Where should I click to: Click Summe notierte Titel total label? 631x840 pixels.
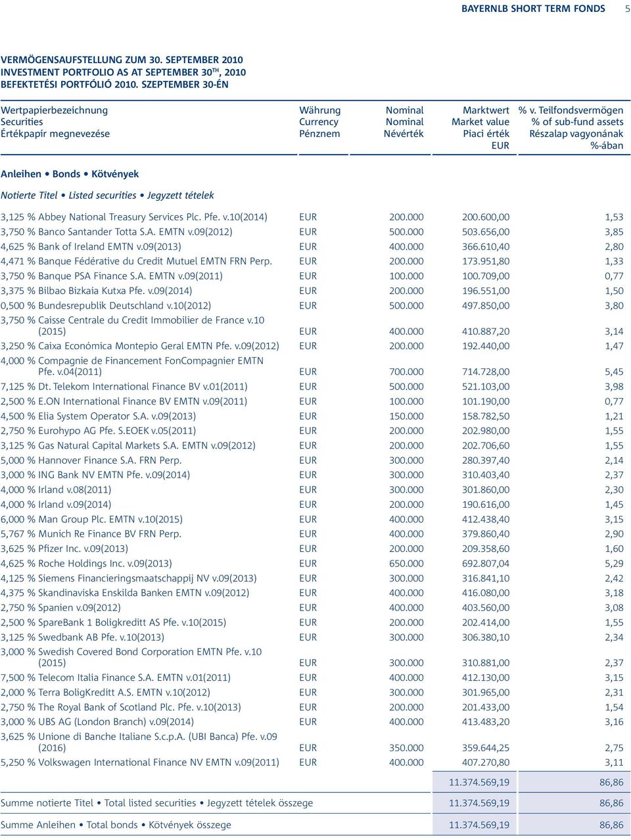(x=156, y=803)
